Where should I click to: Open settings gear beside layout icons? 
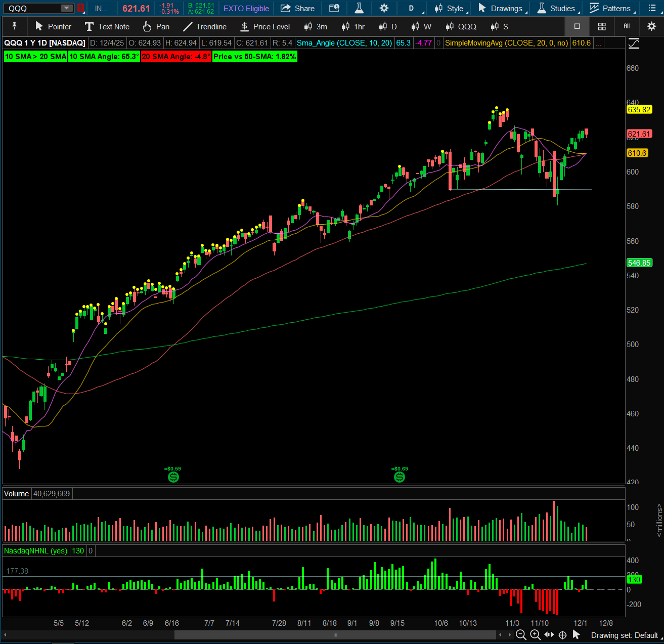click(x=651, y=26)
